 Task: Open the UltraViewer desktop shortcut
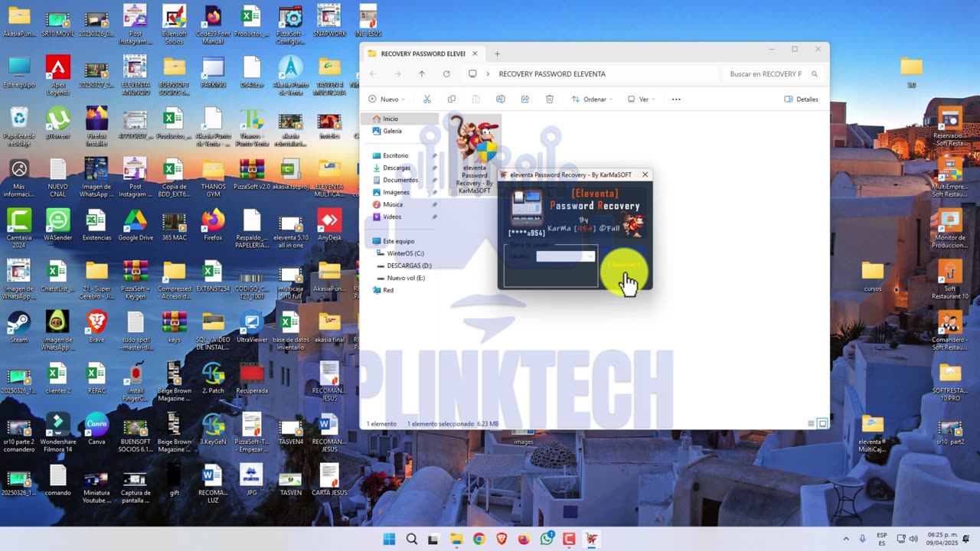point(252,327)
